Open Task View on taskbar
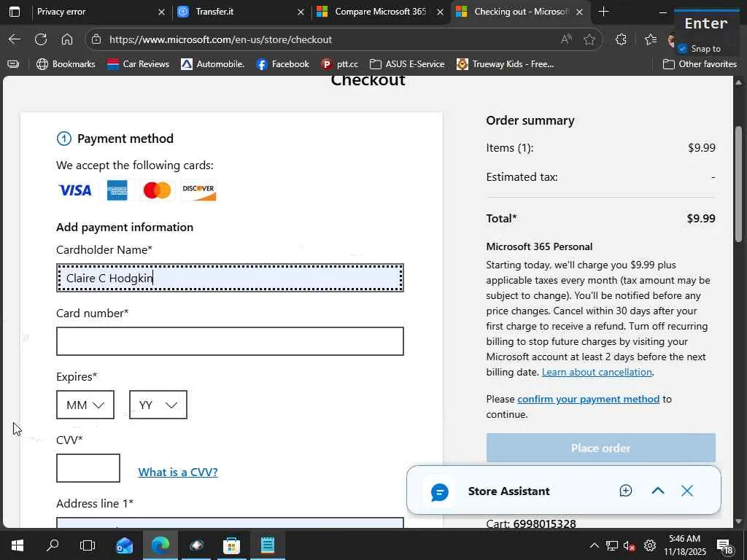The height and width of the screenshot is (560, 747). pos(88,545)
